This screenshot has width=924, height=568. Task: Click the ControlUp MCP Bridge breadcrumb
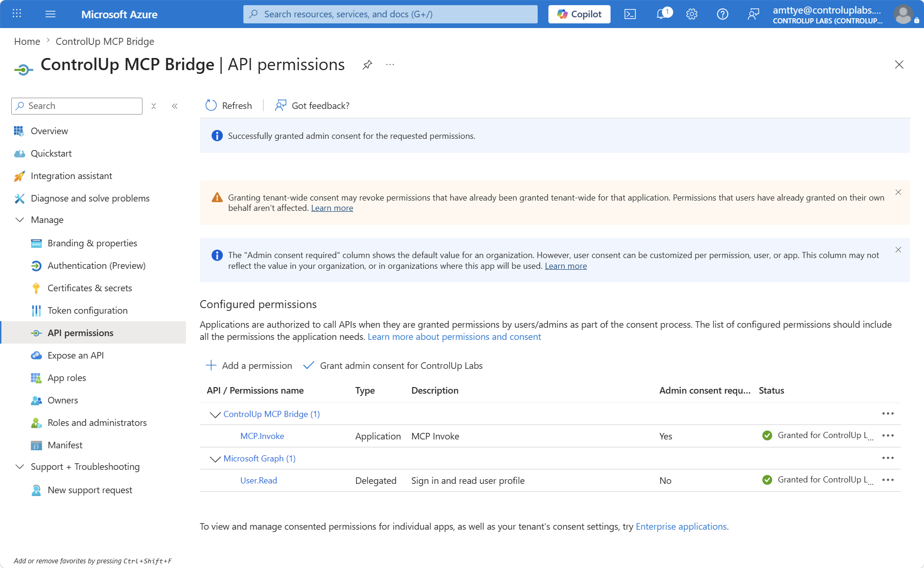pyautogui.click(x=105, y=41)
